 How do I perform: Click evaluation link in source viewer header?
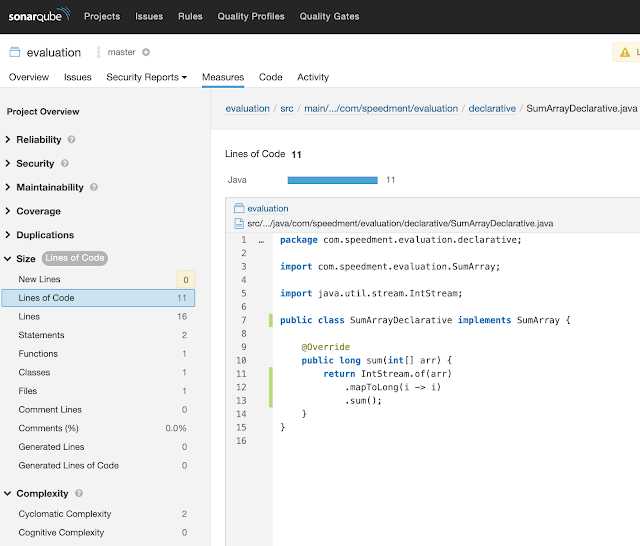click(268, 209)
